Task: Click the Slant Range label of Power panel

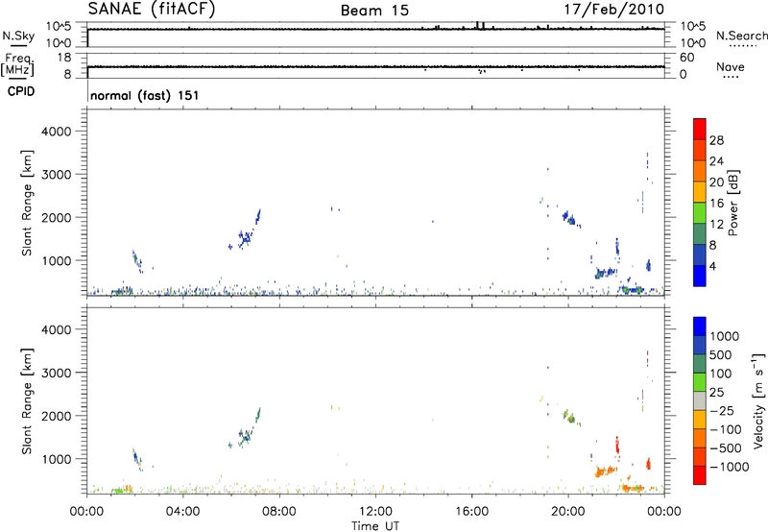Action: click(x=27, y=203)
